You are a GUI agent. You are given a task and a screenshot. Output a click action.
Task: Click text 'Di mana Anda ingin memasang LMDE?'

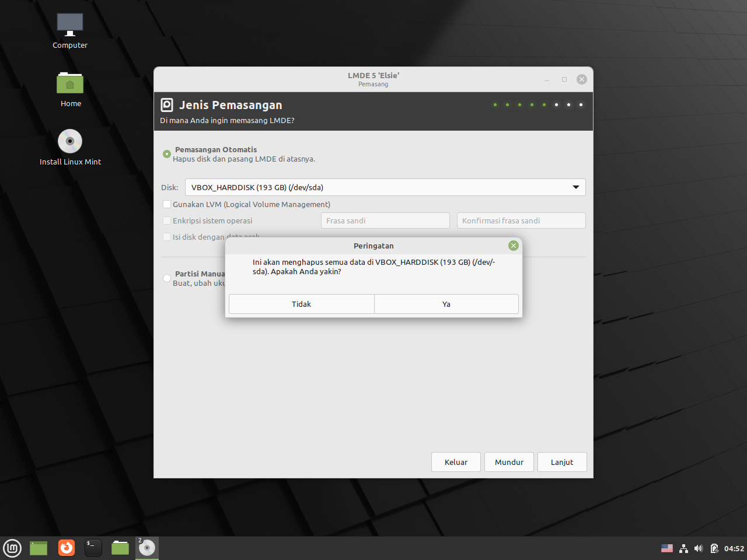(227, 120)
